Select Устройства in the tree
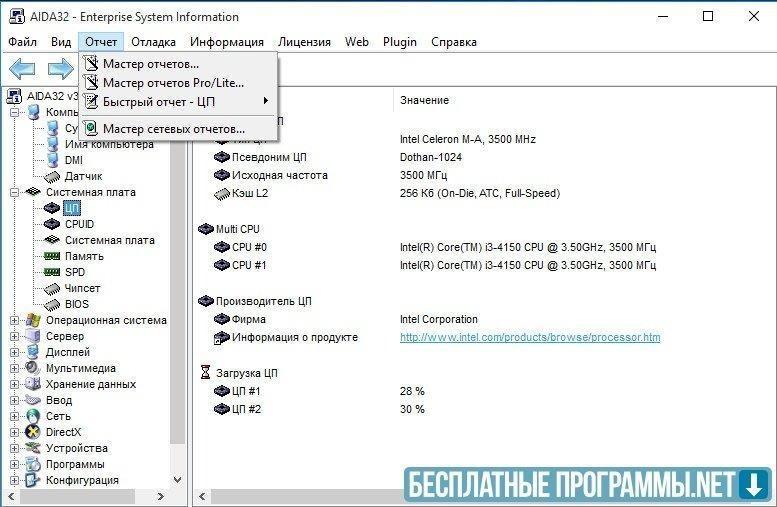Image resolution: width=777 pixels, height=507 pixels. (77, 448)
